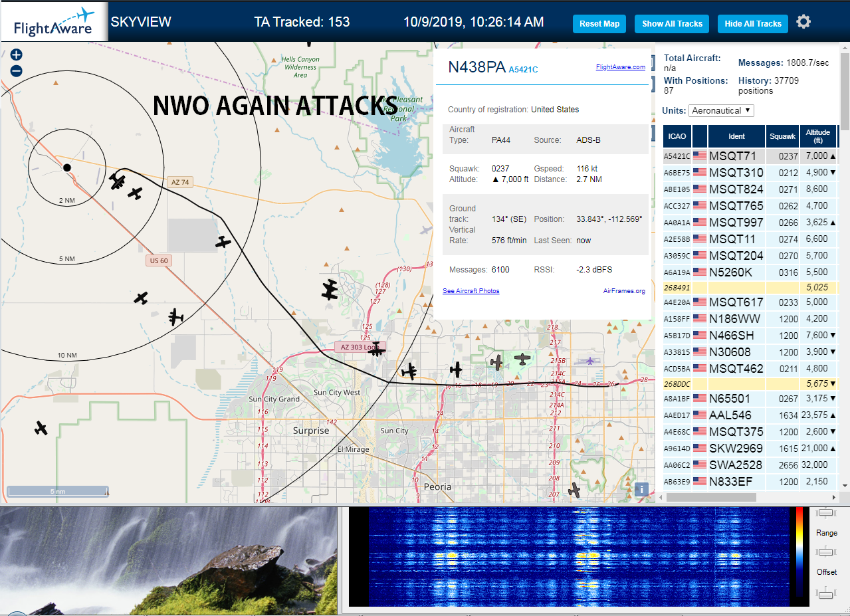The image size is (850, 616).
Task: Select large twin-engine aircraft near highway marker 127
Action: [330, 290]
